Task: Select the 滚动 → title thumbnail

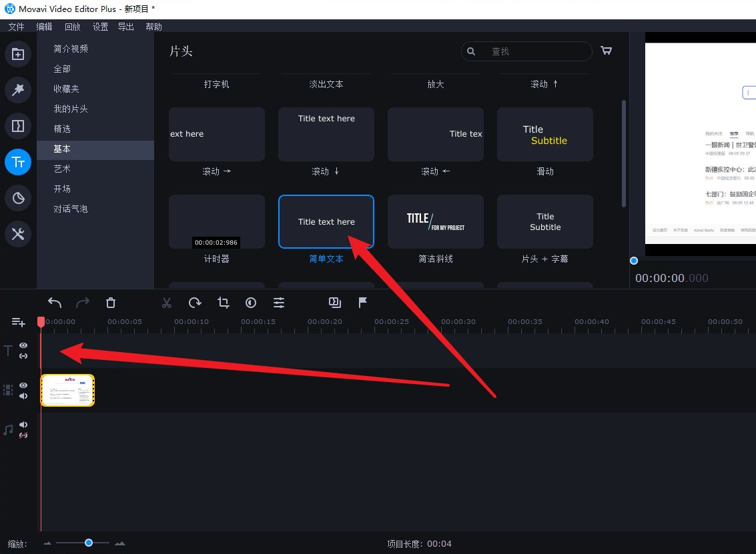Action: pyautogui.click(x=216, y=134)
